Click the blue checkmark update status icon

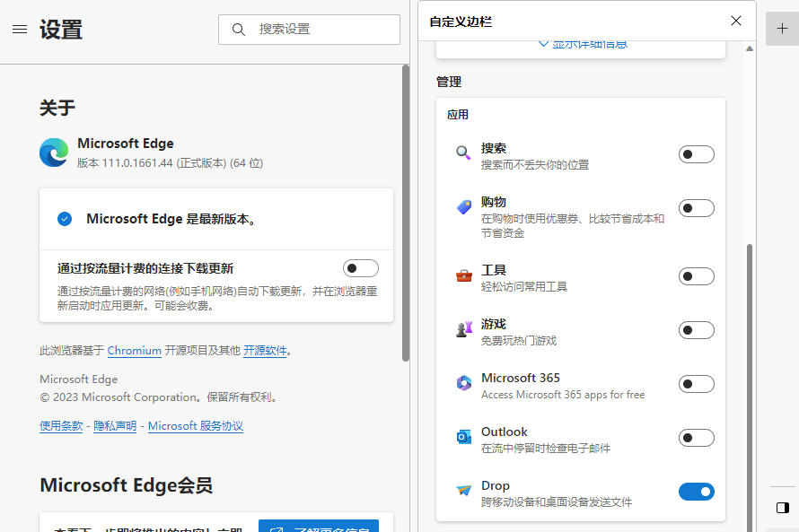click(x=65, y=219)
